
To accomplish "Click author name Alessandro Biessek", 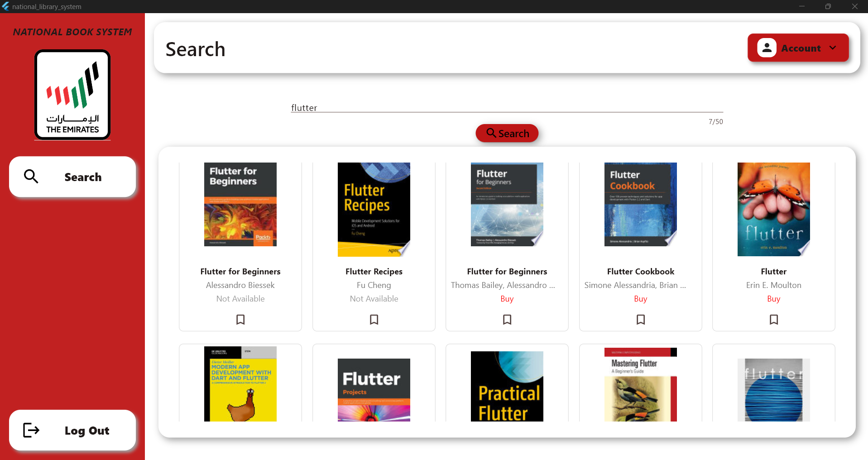I will [240, 285].
